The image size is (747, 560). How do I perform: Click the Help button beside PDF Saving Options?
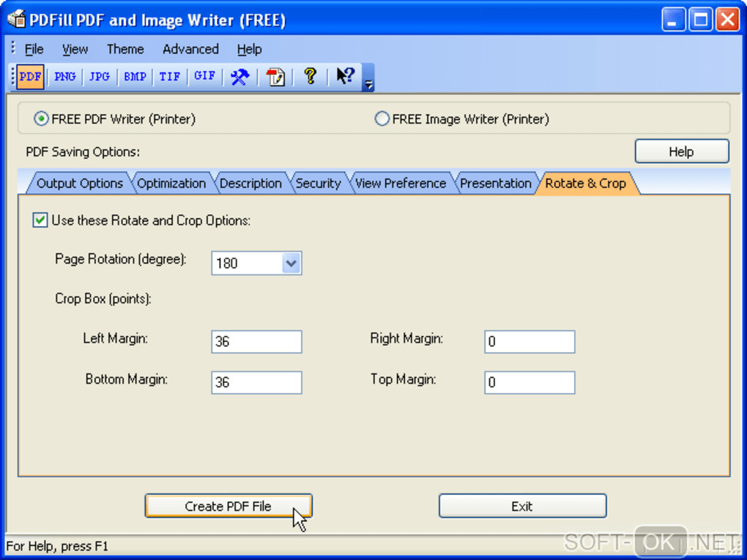[x=682, y=152]
